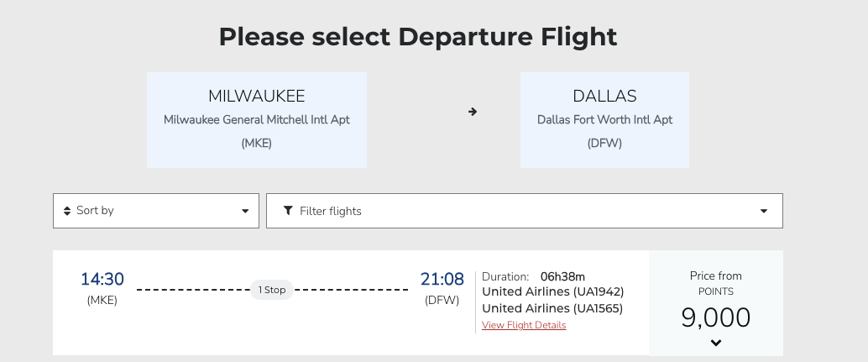Click the Please select Departure Flight heading
Image resolution: width=868 pixels, height=362 pixels.
(x=417, y=37)
